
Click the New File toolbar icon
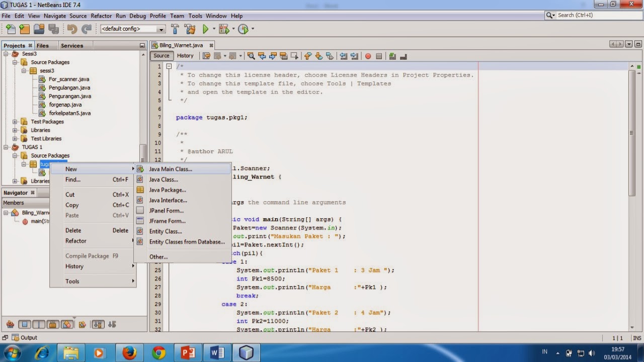tap(10, 29)
